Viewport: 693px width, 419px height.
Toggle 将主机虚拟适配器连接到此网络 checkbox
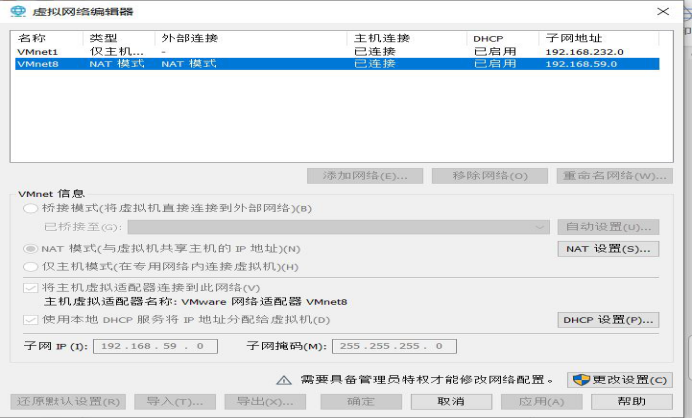[30, 288]
